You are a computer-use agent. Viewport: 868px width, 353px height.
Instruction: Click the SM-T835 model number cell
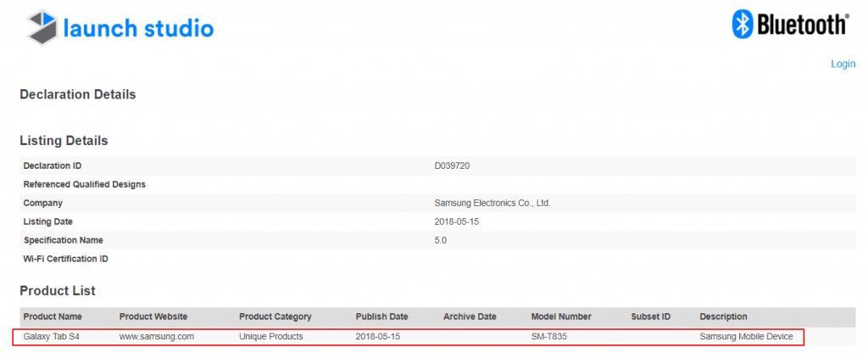550,337
